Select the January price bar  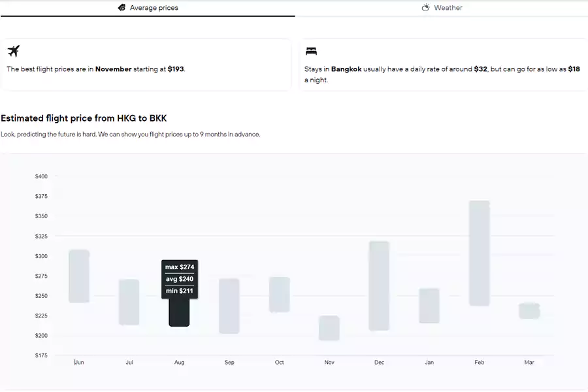(x=429, y=305)
